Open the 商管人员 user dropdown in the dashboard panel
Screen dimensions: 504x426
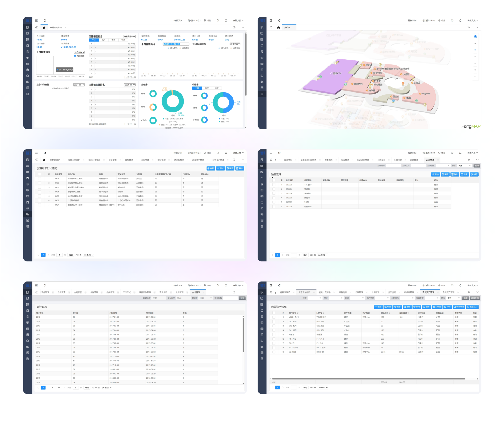(238, 20)
